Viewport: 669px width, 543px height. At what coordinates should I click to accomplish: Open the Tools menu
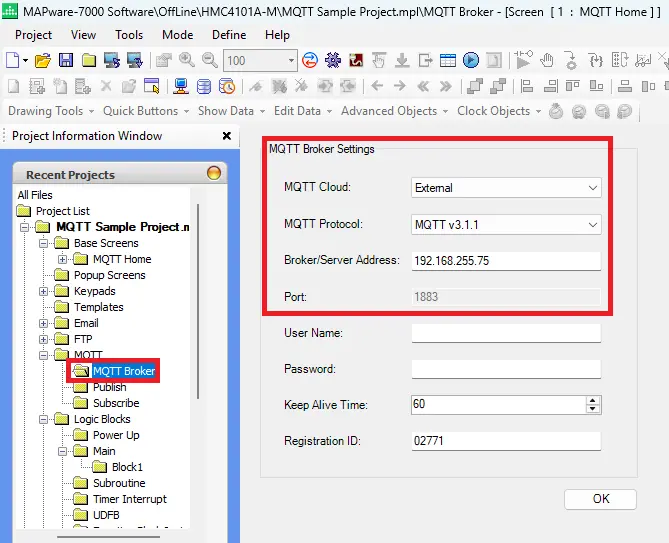coord(129,35)
